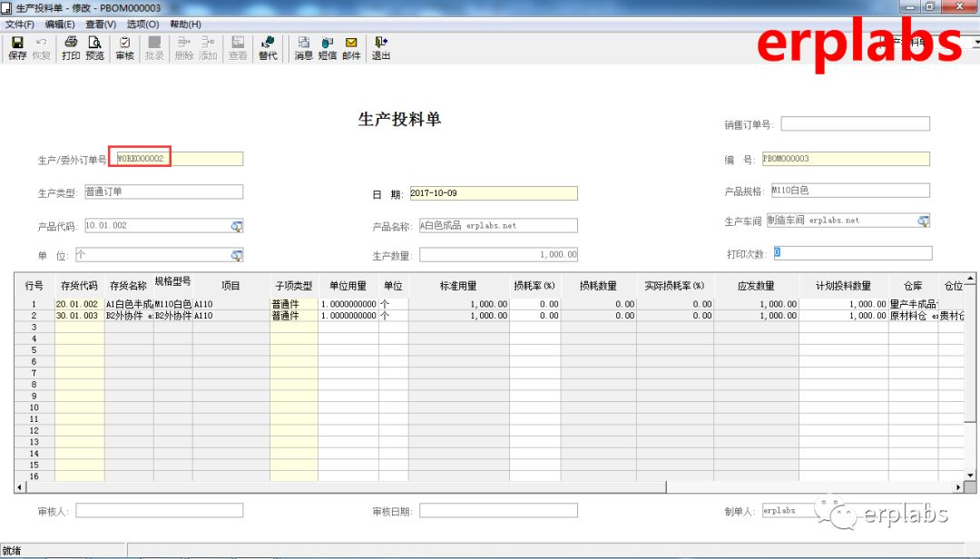Viewport: 980px width, 559px height.
Task: Open the 文件(F) menu
Action: point(20,24)
